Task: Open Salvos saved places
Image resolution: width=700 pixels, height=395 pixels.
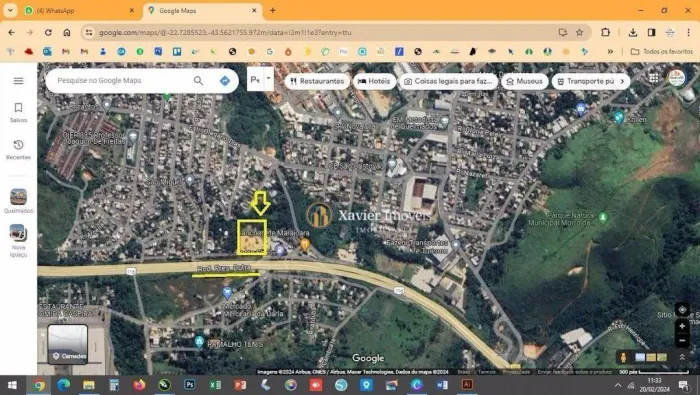Action: 18,112
